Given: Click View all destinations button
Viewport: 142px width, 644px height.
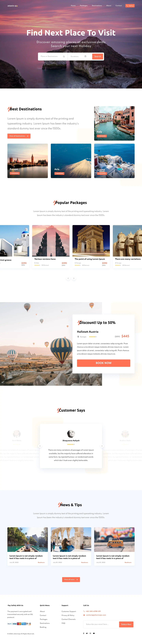Looking at the screenshot, I should pyautogui.click(x=19, y=136).
